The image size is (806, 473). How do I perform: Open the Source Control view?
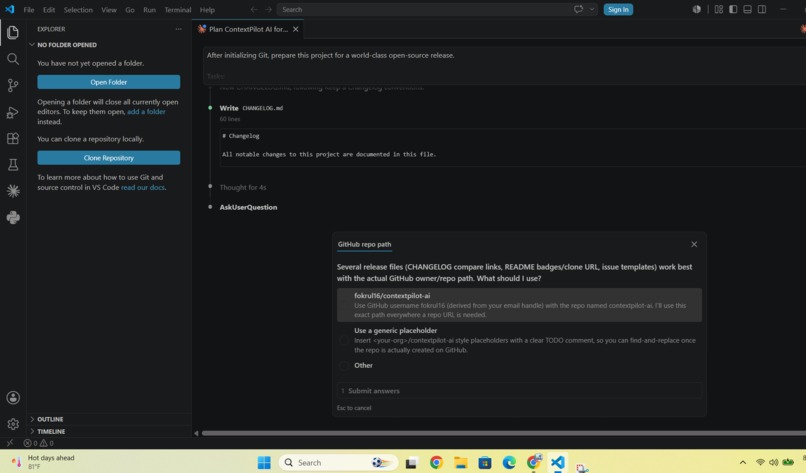click(x=13, y=85)
